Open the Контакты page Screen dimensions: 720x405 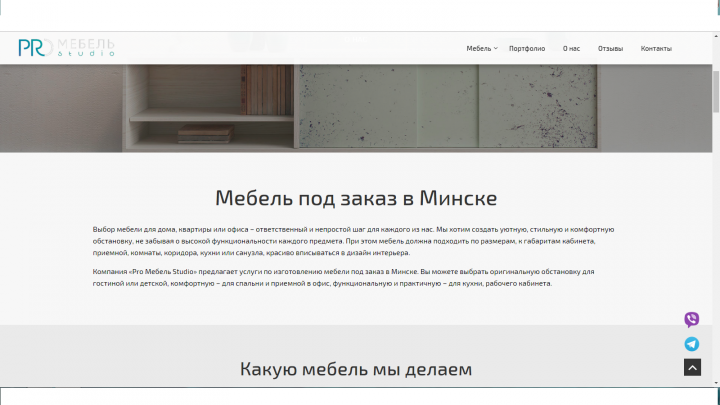(x=656, y=48)
